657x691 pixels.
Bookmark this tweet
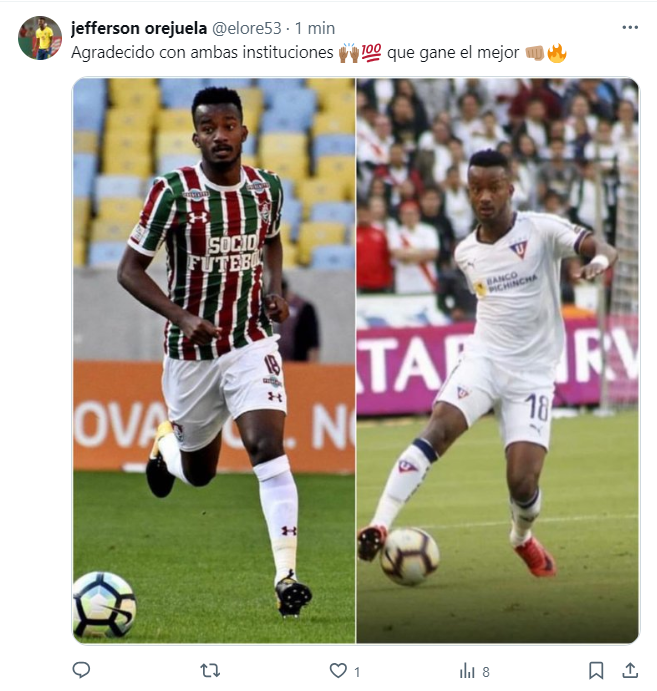[596, 670]
